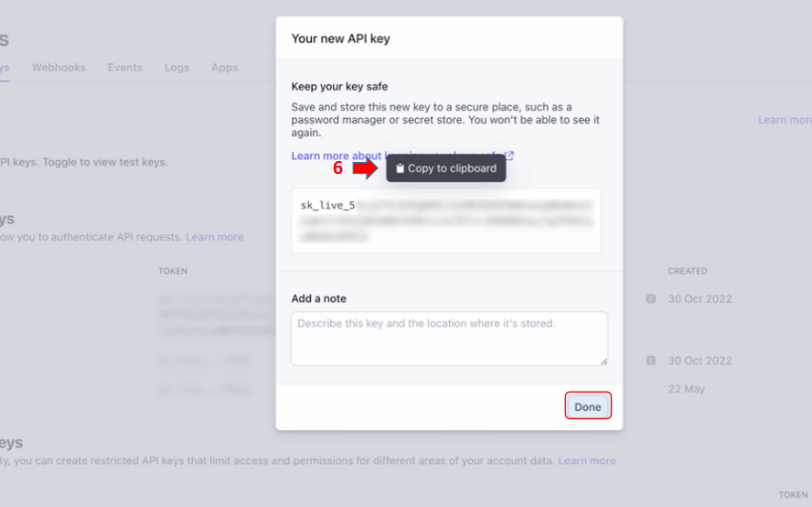Viewport: 812px width, 507px height.
Task: Click the Done button
Action: coord(588,406)
